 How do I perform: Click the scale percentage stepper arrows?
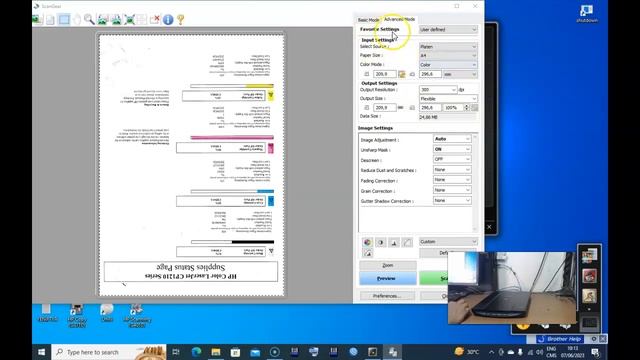click(x=467, y=107)
